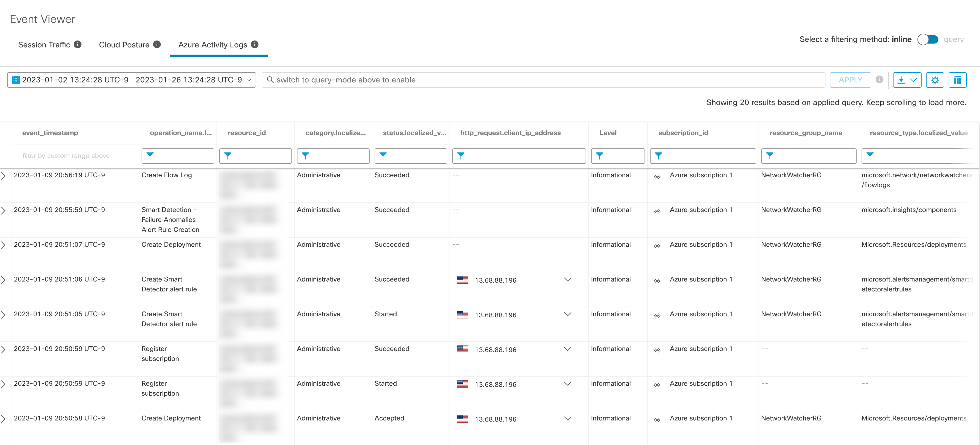Click the US flag icon beside 13.68.88.196
Screen dimensions: 980x445
pyautogui.click(x=463, y=280)
